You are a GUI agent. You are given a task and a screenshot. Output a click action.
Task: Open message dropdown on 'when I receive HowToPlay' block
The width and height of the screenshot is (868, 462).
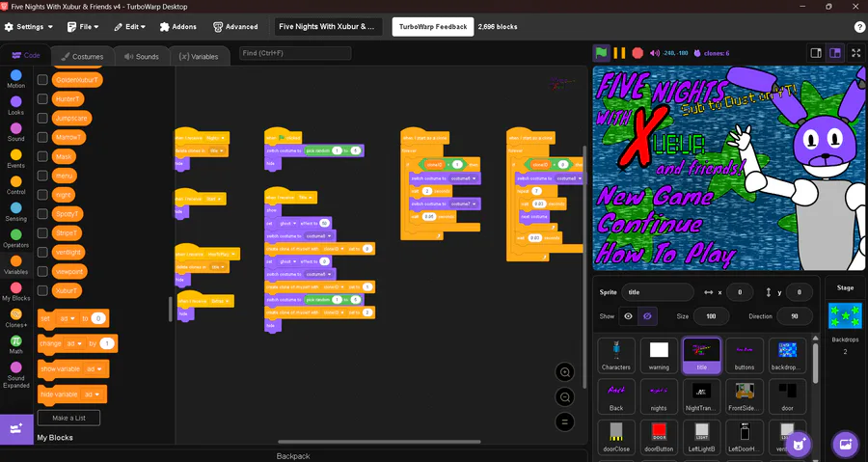click(221, 254)
